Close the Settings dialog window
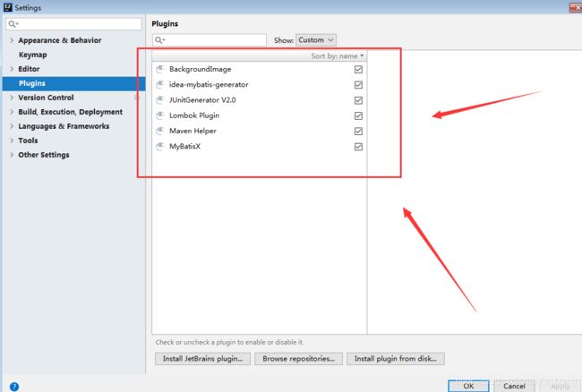The height and width of the screenshot is (392, 582). click(x=576, y=7)
